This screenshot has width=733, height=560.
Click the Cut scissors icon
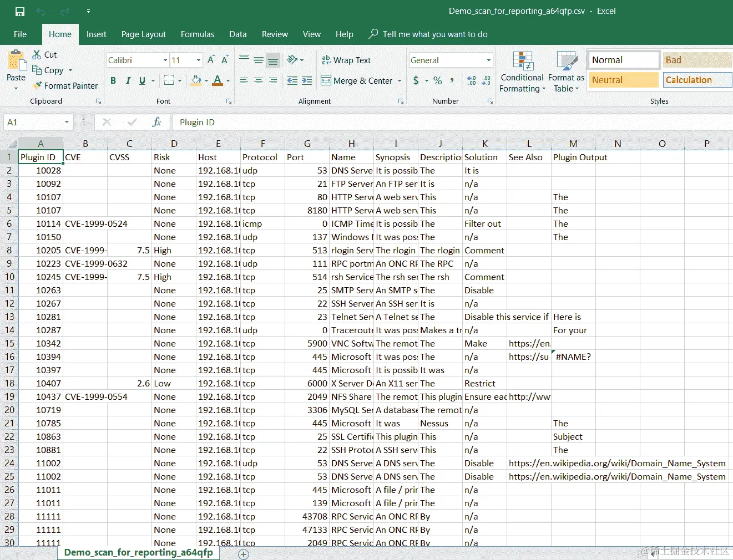pyautogui.click(x=37, y=54)
